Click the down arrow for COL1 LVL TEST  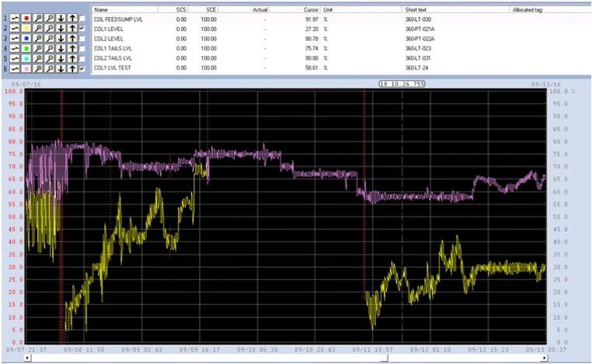point(61,69)
